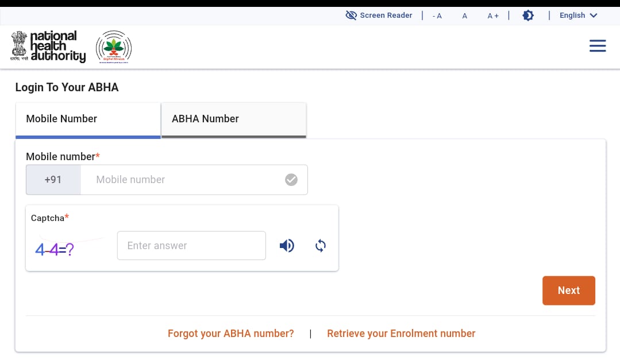
Task: Decrease font size with -A
Action: pos(437,16)
